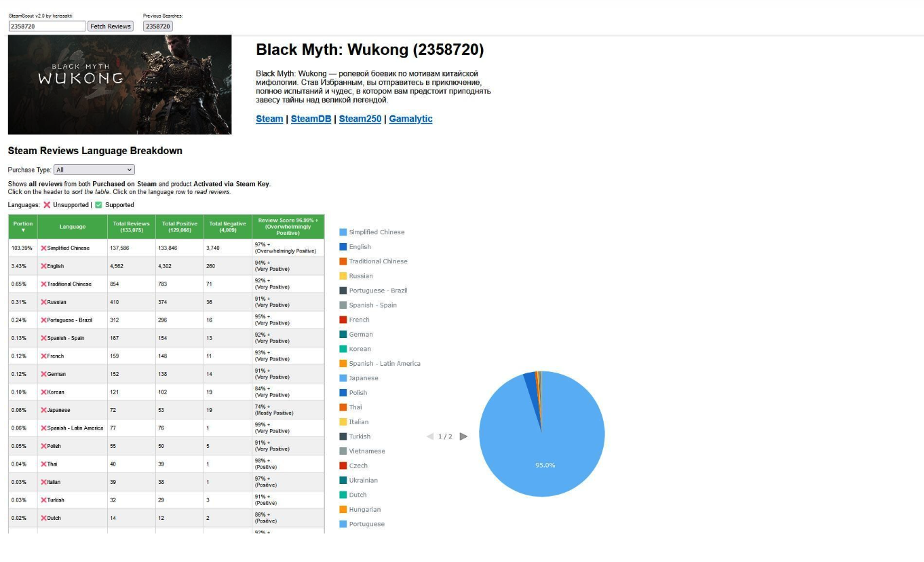Click the 99% Very Positive score cell

tap(288, 428)
